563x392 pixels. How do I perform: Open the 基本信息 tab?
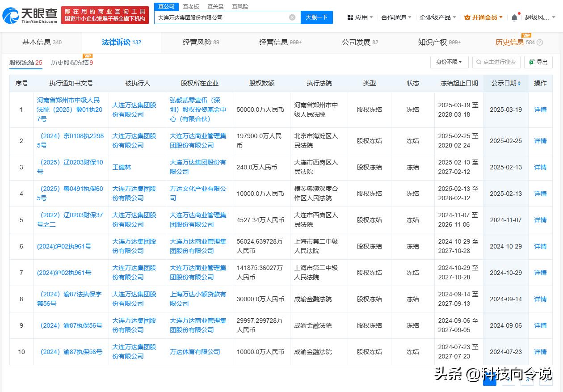pyautogui.click(x=42, y=42)
